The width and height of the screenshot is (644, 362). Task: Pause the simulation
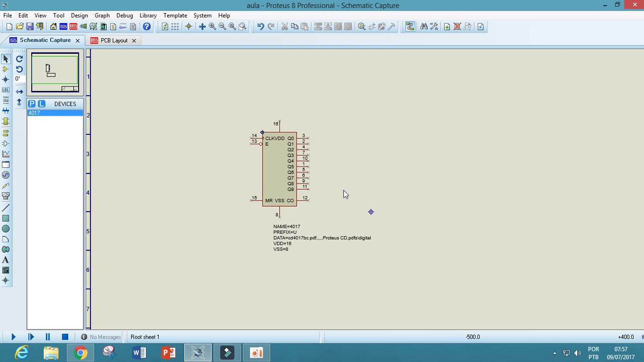click(48, 337)
